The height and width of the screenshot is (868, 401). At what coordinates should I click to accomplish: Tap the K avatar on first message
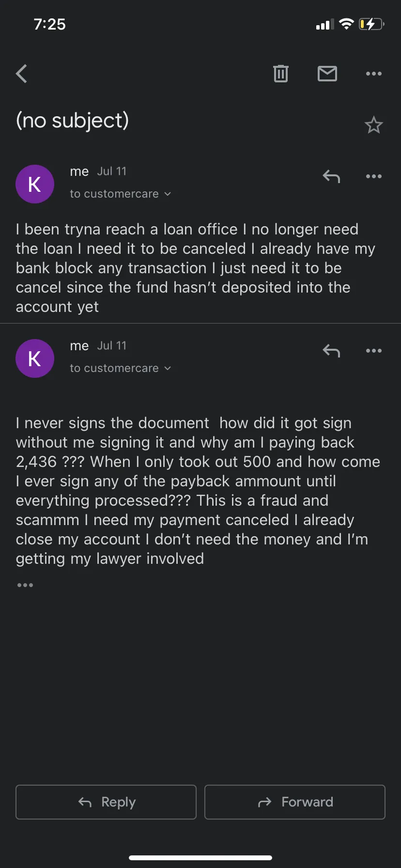[x=35, y=184]
